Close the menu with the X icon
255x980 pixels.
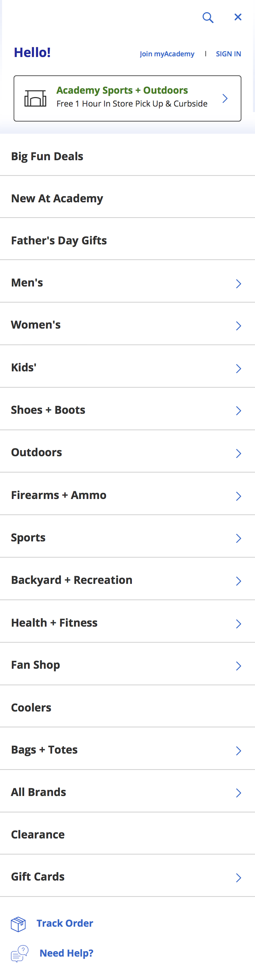click(238, 17)
